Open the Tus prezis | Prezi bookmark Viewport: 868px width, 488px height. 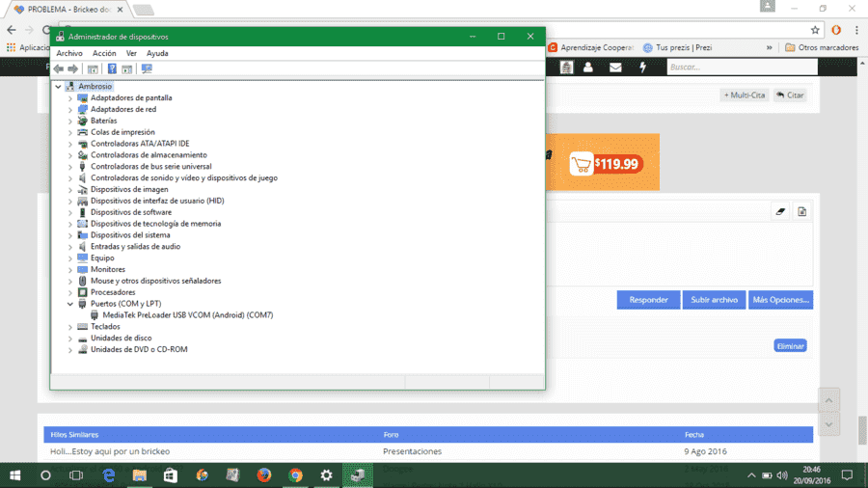[x=677, y=47]
